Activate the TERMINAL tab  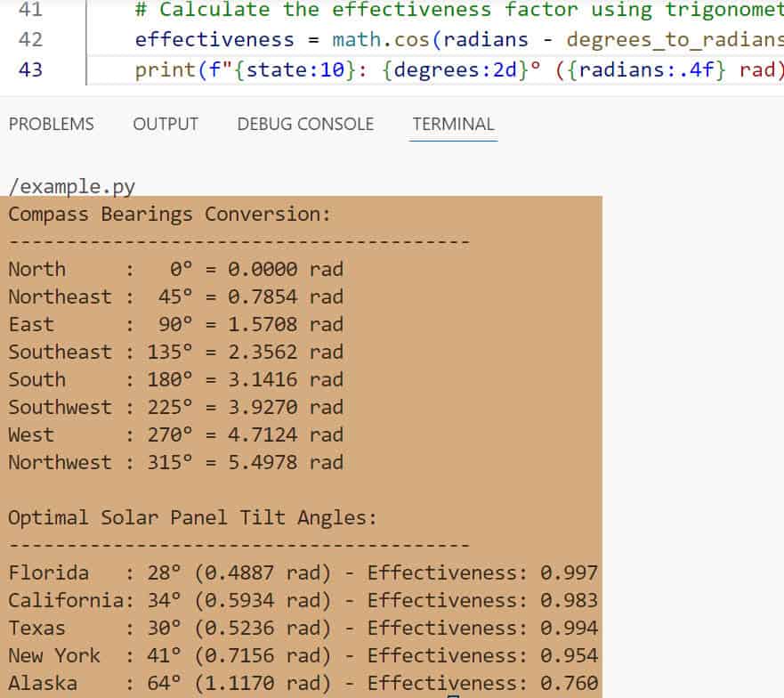(453, 125)
